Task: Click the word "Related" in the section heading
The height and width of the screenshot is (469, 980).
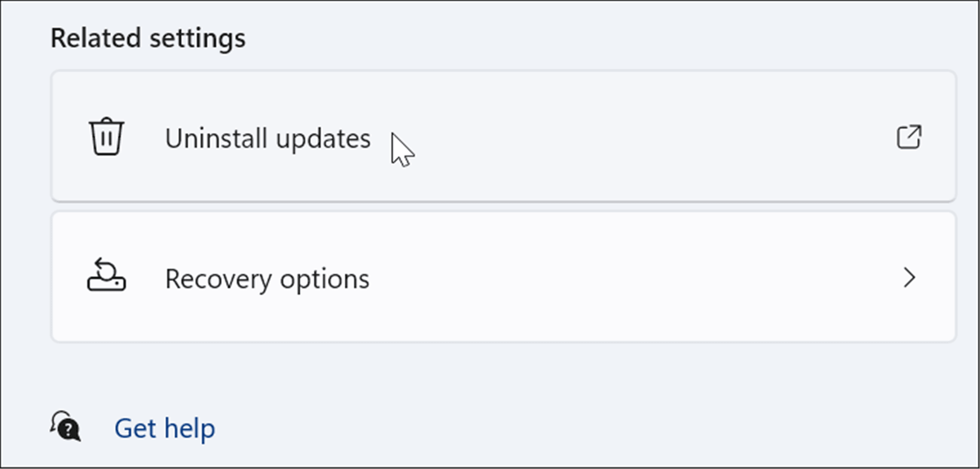Action: (96, 38)
